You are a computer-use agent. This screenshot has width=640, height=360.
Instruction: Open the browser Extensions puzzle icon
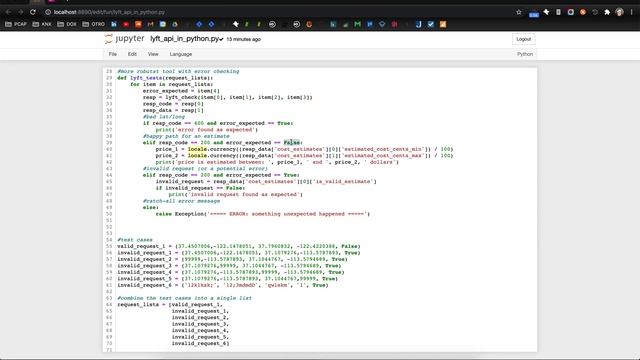(607, 12)
